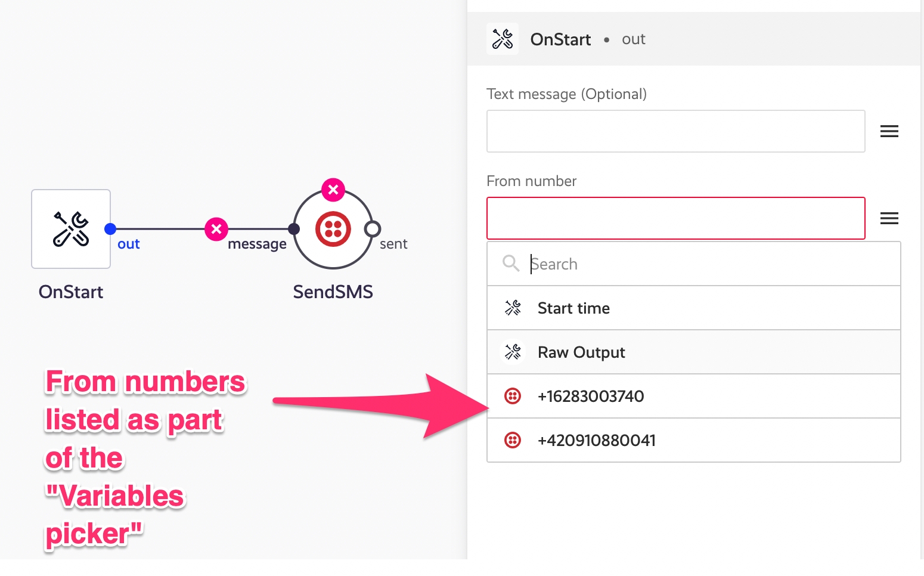Image resolution: width=924 pixels, height=576 pixels.
Task: Choose Start time variable from the list
Action: (573, 308)
